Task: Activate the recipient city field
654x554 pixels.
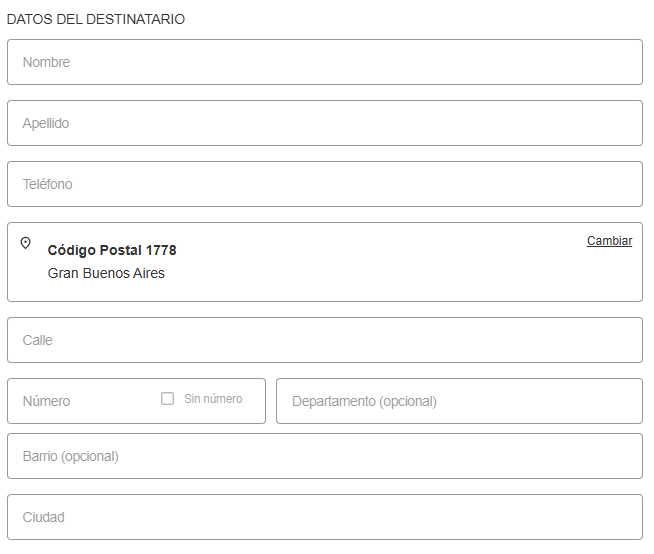Action: coord(324,517)
